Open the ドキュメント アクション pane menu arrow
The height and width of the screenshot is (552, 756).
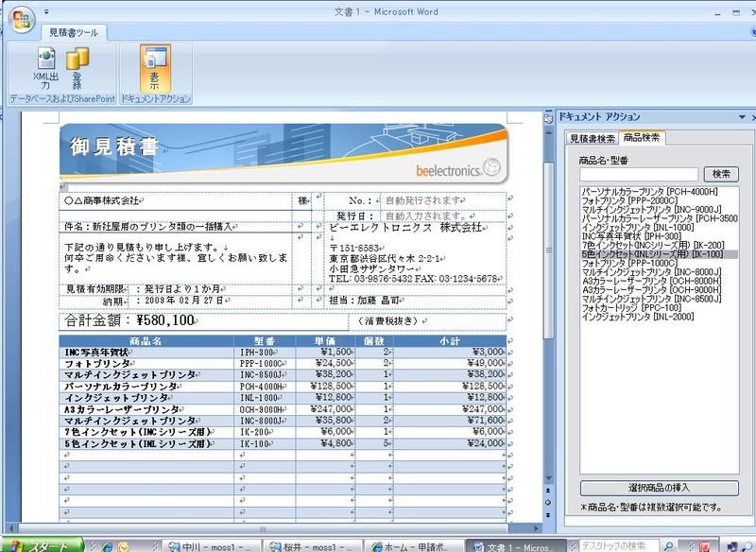tap(742, 116)
